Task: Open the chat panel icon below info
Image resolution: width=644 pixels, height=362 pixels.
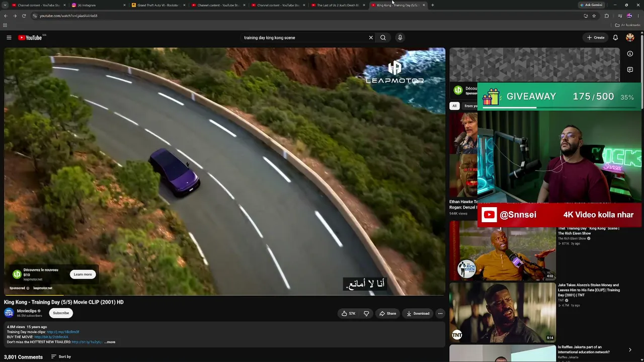Action: [x=630, y=70]
